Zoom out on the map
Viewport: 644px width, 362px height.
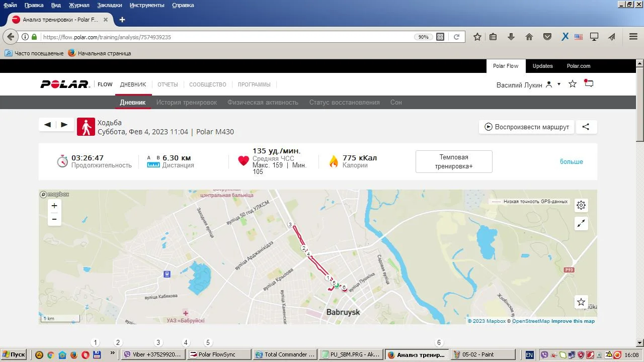[54, 219]
